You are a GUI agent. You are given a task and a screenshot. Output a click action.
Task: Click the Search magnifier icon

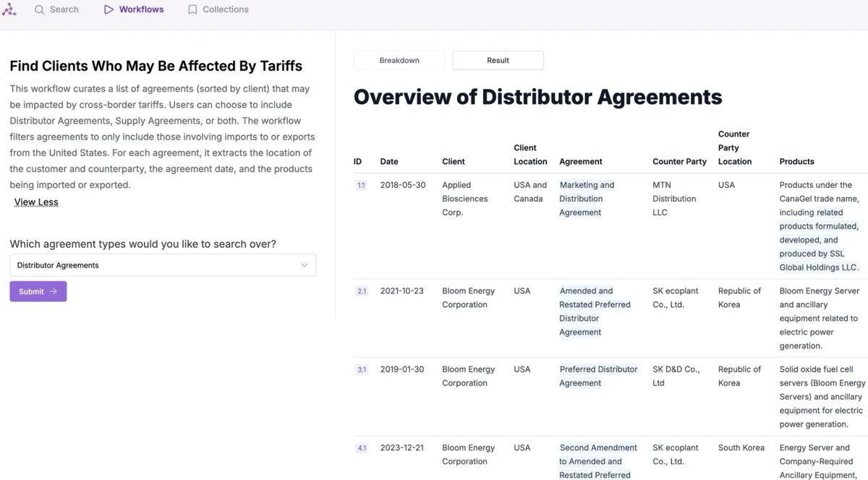pos(39,10)
